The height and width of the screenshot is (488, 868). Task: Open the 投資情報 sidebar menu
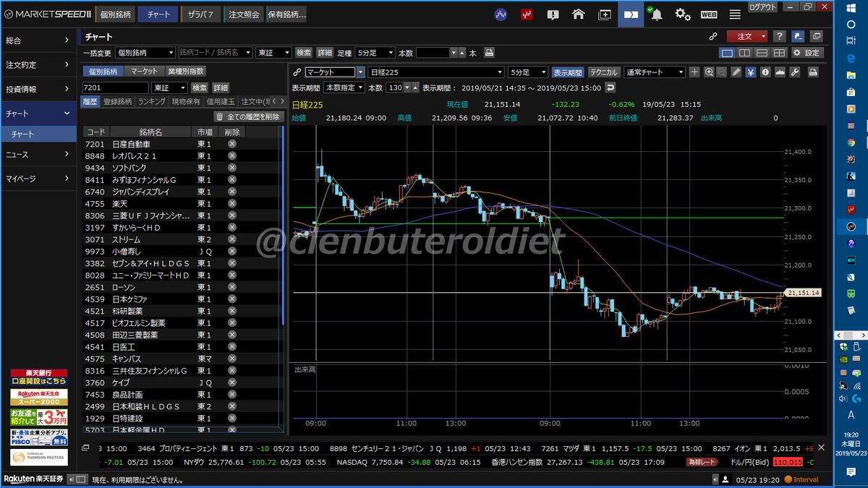pos(38,89)
